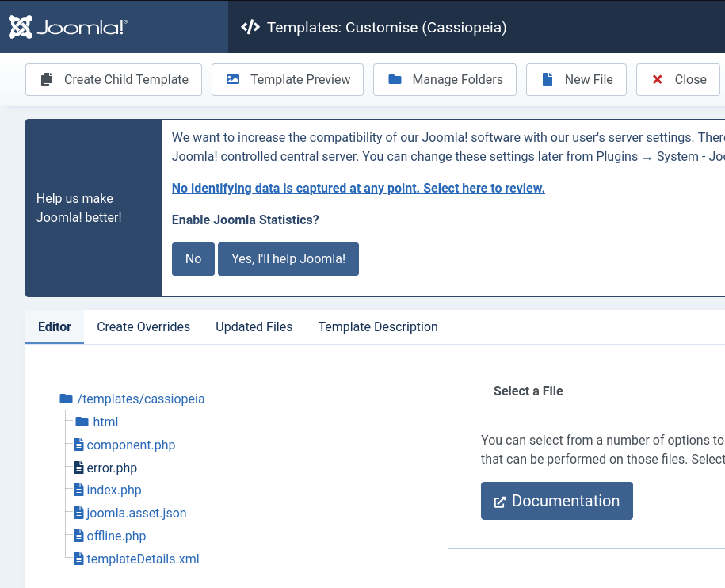Decline Joomla Statistics with No button
725x588 pixels.
193,259
